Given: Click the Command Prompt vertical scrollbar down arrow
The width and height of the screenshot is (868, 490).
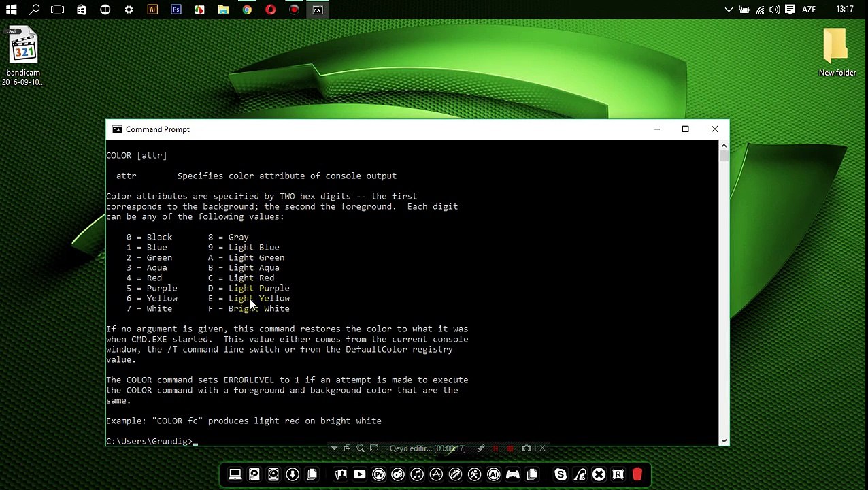Looking at the screenshot, I should point(724,441).
